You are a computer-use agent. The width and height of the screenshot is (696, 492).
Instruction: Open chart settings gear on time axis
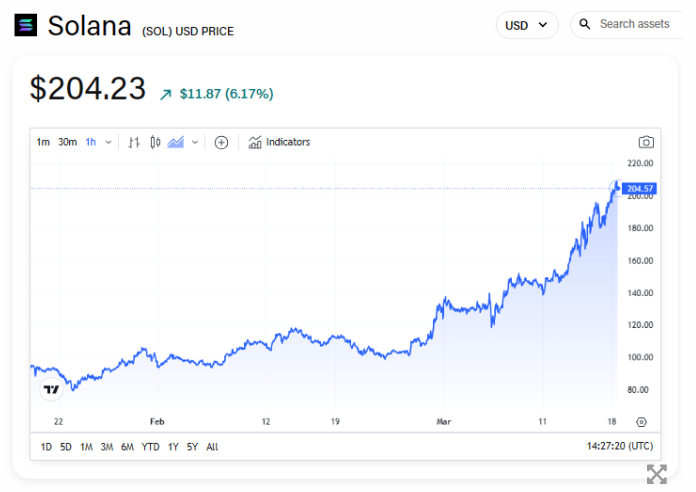click(641, 422)
